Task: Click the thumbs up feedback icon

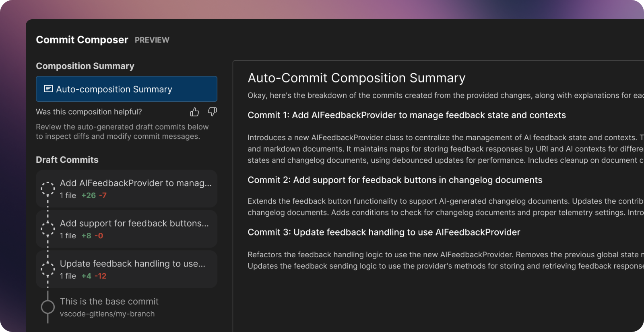Action: (194, 112)
